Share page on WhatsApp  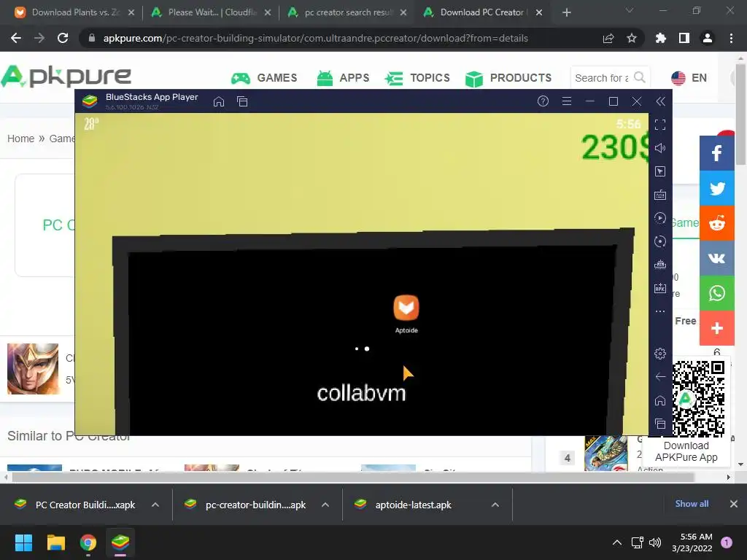point(717,293)
